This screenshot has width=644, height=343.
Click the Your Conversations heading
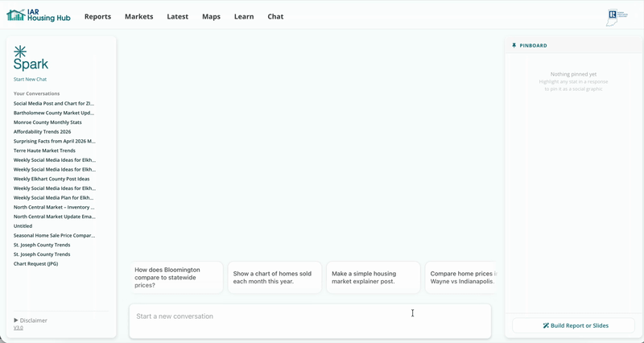click(36, 93)
